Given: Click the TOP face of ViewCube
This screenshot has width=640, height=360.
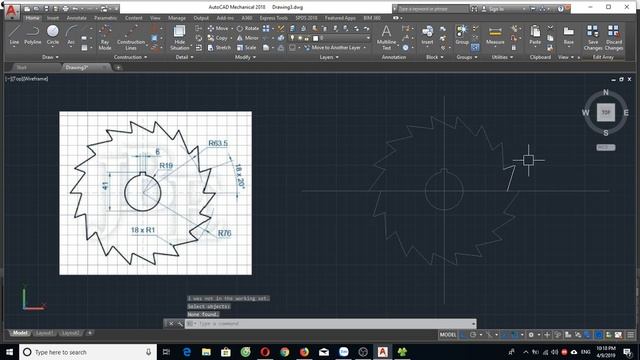Looking at the screenshot, I should point(606,112).
